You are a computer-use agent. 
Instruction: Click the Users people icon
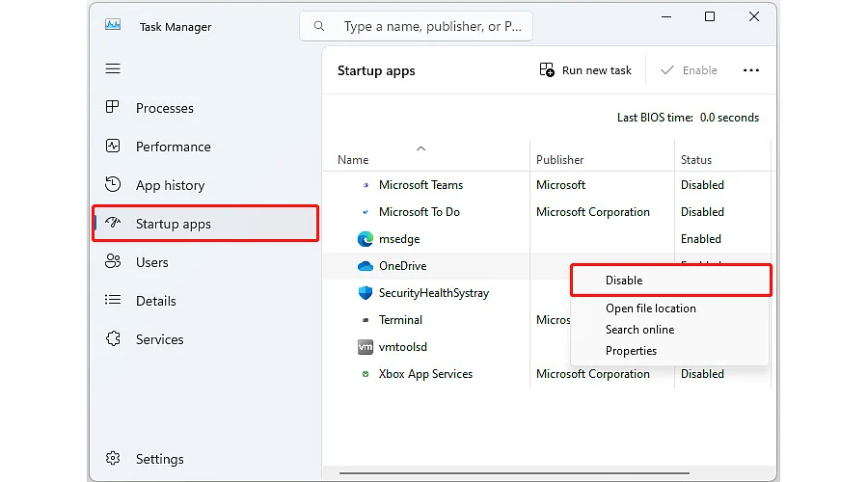113,261
